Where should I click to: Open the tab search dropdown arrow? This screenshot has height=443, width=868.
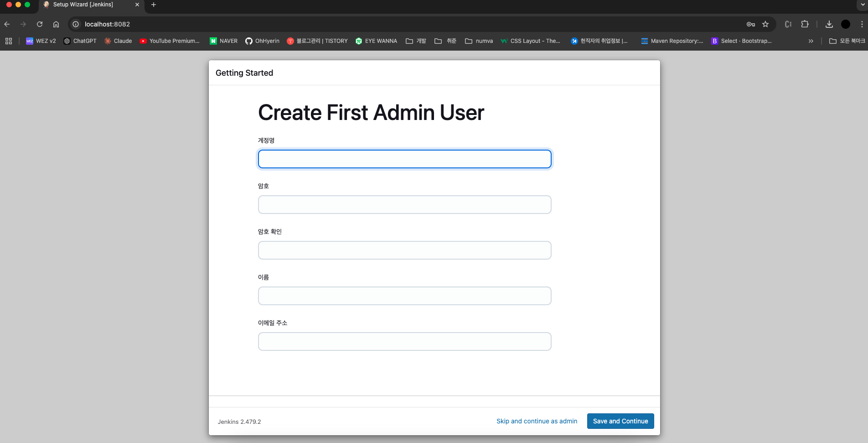click(x=862, y=5)
